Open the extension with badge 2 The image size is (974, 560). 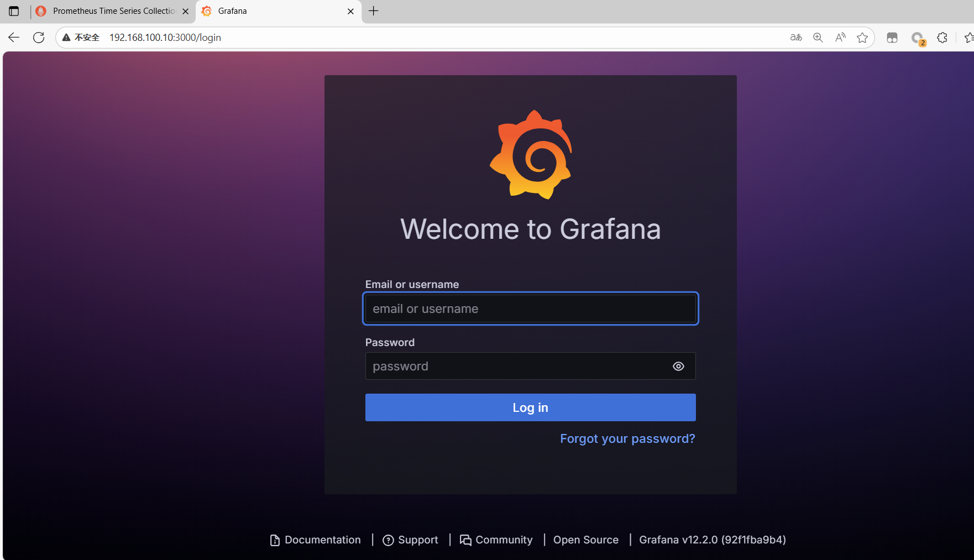(x=918, y=38)
